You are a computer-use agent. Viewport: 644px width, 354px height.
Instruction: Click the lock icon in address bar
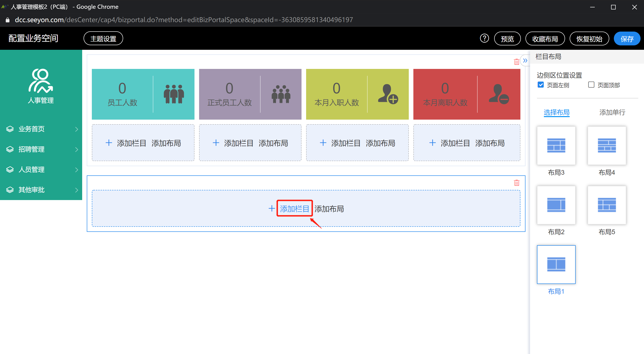pos(8,20)
